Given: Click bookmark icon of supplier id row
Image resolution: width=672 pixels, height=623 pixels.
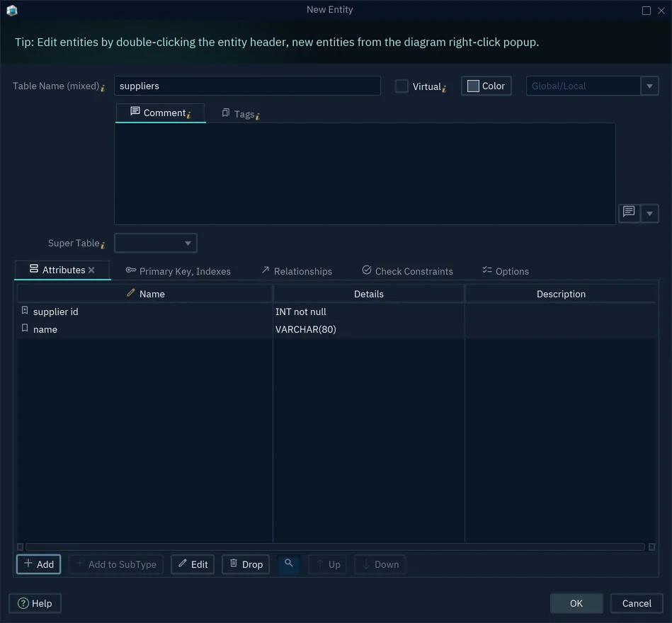Looking at the screenshot, I should click(x=25, y=310).
